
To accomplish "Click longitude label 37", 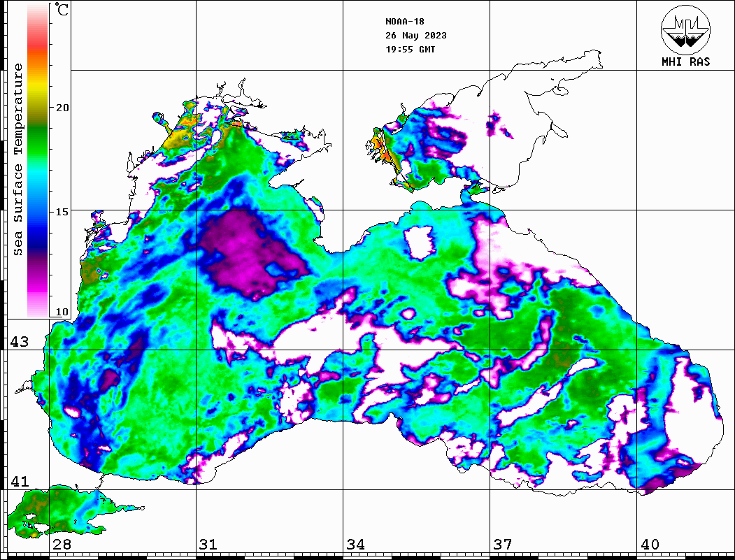I will pyautogui.click(x=503, y=544).
